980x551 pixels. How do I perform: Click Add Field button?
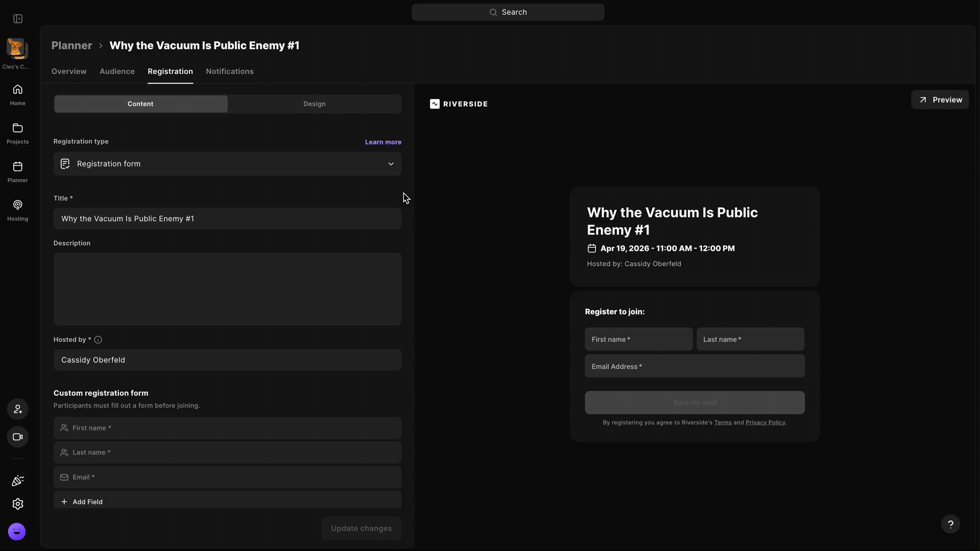(x=227, y=500)
